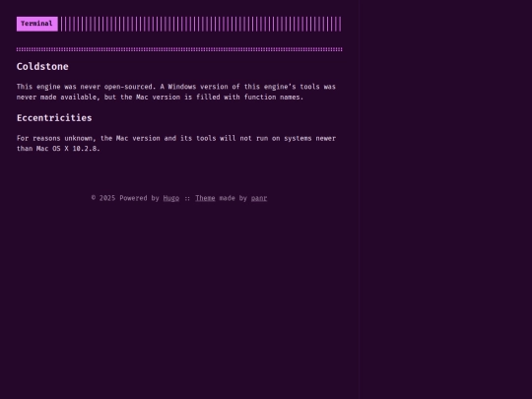Click the paragraph starting 'For reasons unknown'

tap(176, 143)
